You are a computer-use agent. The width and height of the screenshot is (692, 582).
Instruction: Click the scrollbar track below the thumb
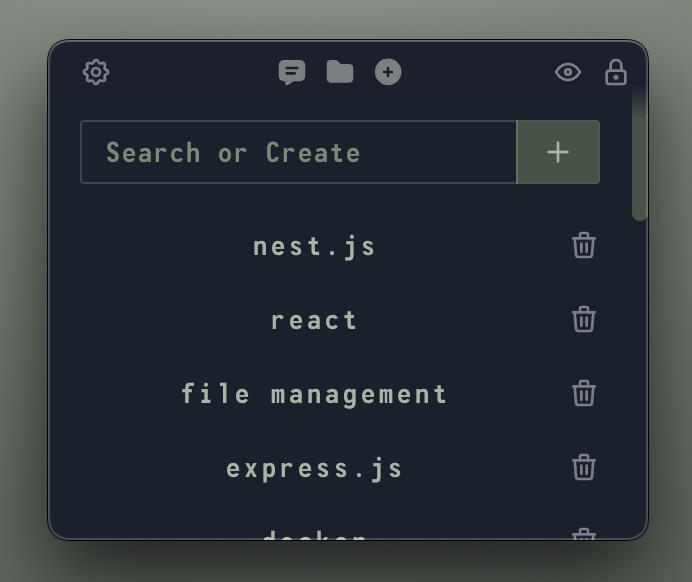pyautogui.click(x=639, y=380)
